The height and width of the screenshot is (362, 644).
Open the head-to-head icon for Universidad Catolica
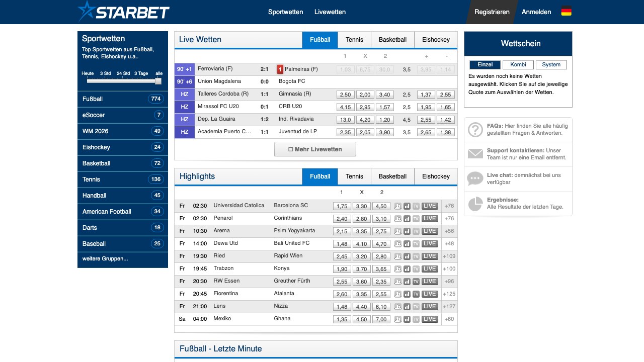(x=398, y=206)
